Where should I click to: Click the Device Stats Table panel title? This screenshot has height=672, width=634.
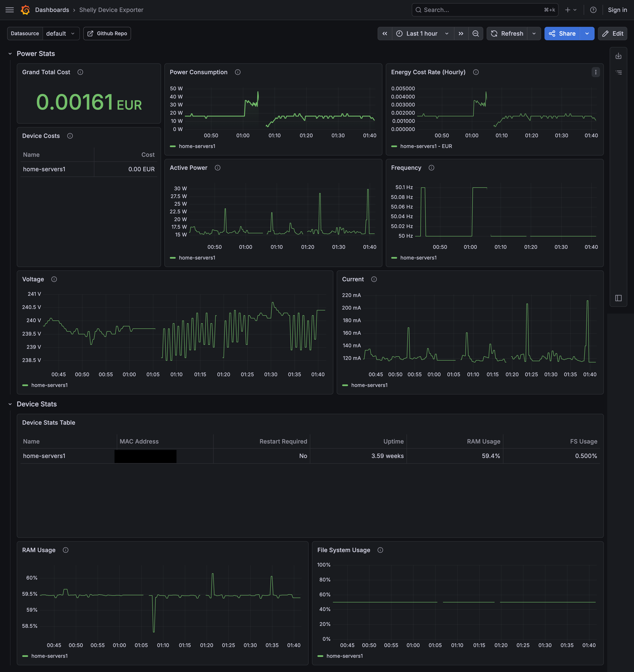[x=49, y=423]
